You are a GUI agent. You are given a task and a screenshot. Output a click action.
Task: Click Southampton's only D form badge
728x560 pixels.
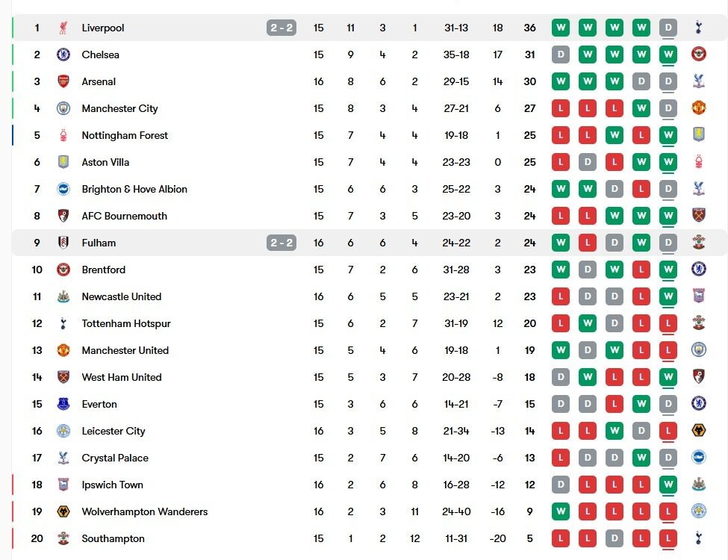615,538
